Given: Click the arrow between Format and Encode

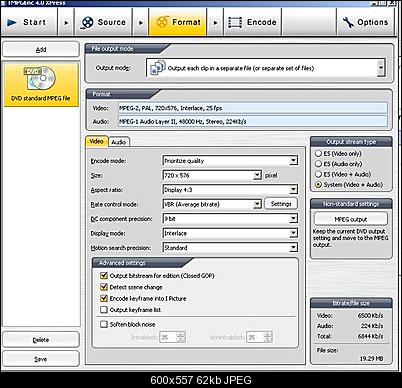Looking at the screenshot, I should click(x=215, y=23).
